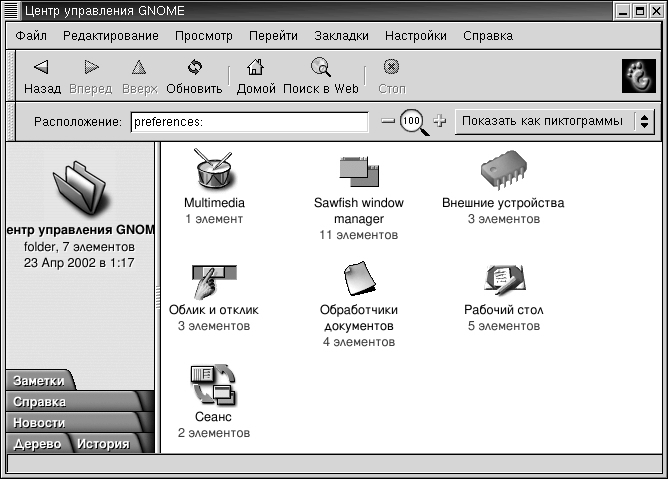
Task: Go back with the Назад arrow
Action: click(42, 76)
